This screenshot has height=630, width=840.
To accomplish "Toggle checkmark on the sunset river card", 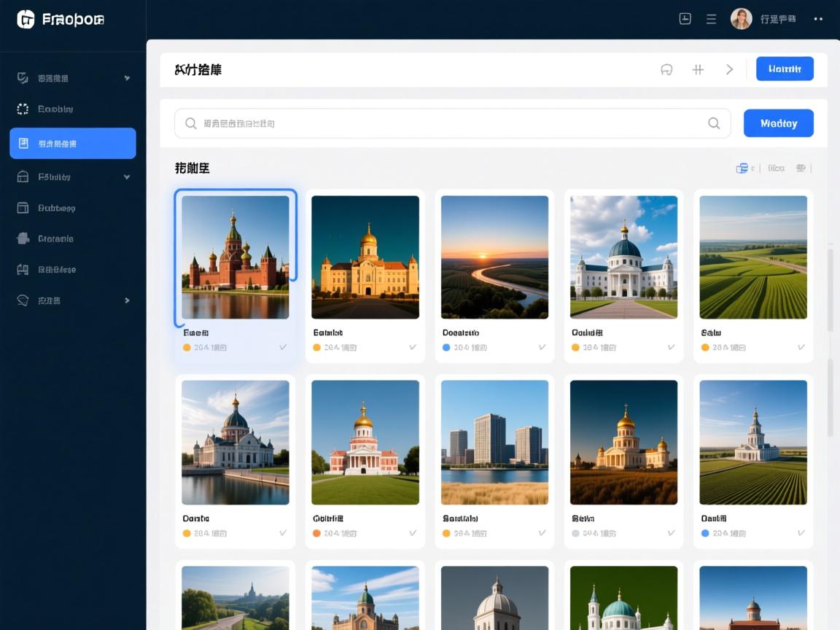I will tap(542, 347).
